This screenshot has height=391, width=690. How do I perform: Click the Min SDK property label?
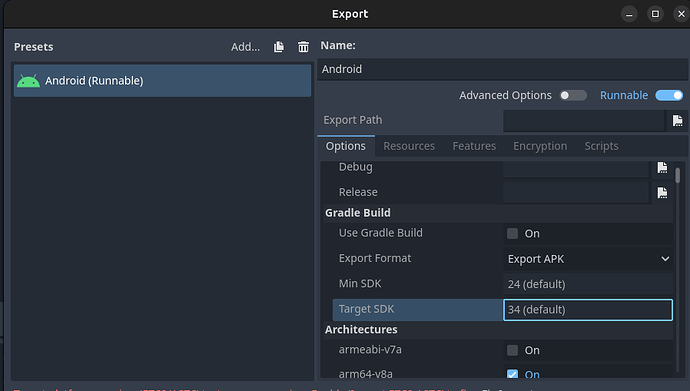(x=360, y=284)
